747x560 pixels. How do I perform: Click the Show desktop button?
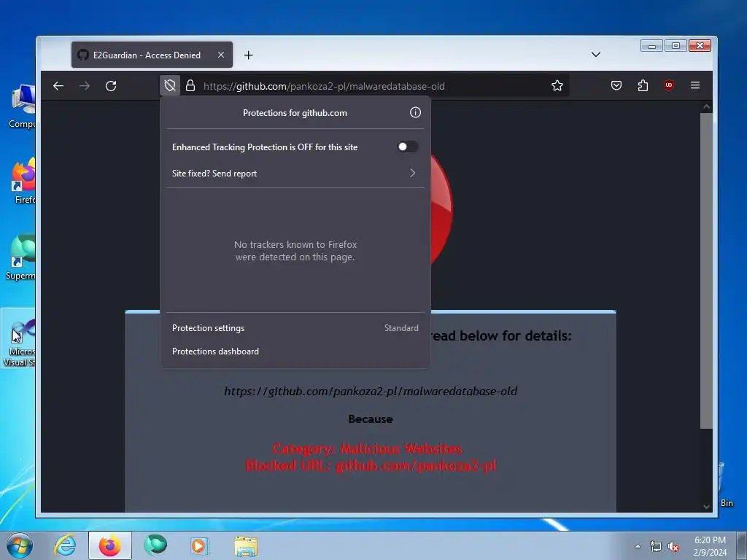tap(742, 545)
